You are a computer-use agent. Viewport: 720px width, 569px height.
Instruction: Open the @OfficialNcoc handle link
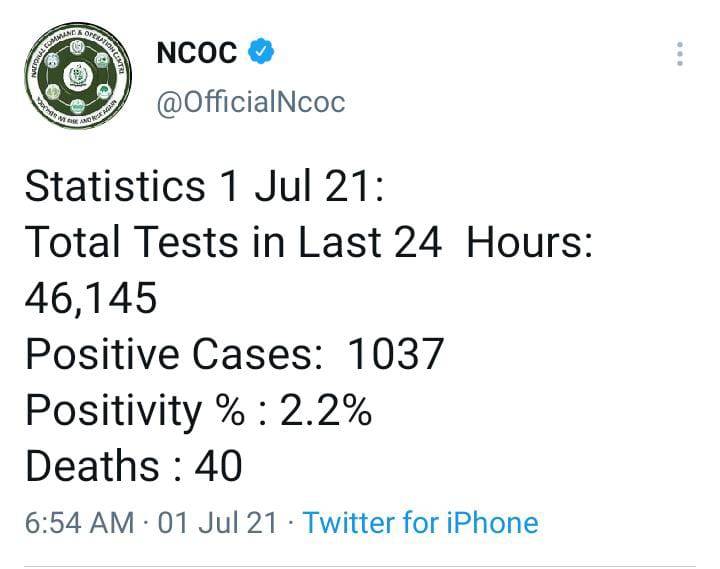250,102
